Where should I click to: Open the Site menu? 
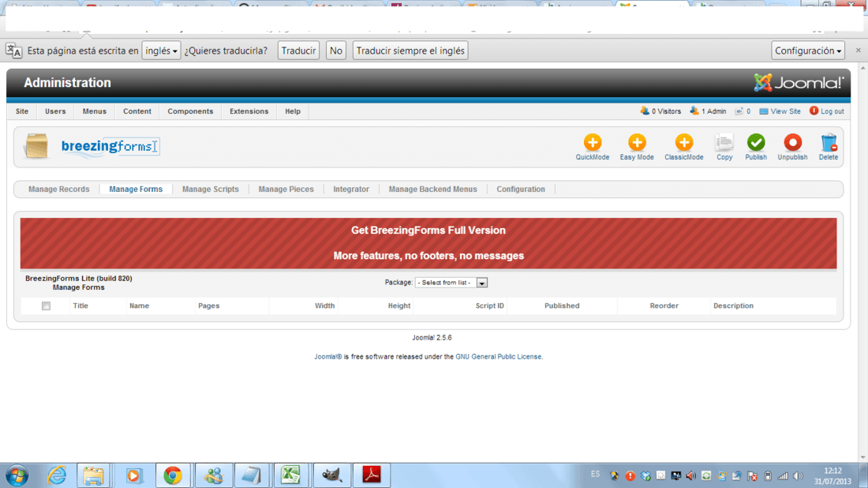tap(22, 111)
